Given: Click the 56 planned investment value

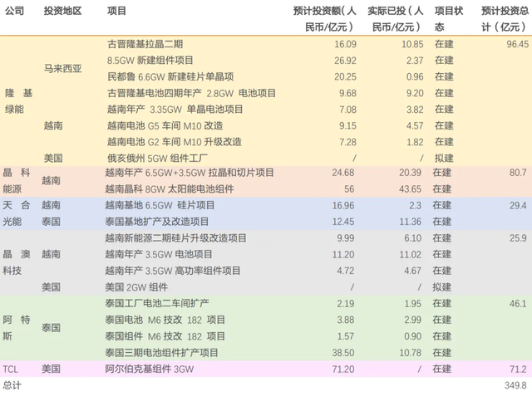Looking at the screenshot, I should click(x=349, y=188).
